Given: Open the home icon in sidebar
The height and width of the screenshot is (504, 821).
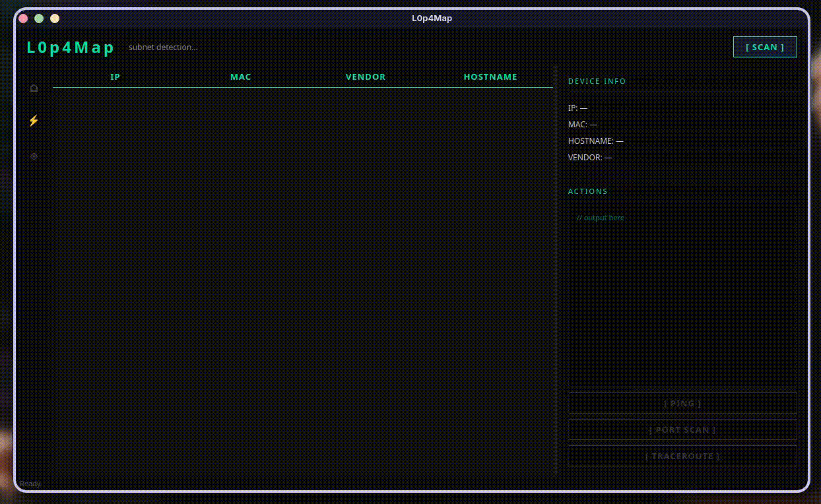Looking at the screenshot, I should (34, 88).
